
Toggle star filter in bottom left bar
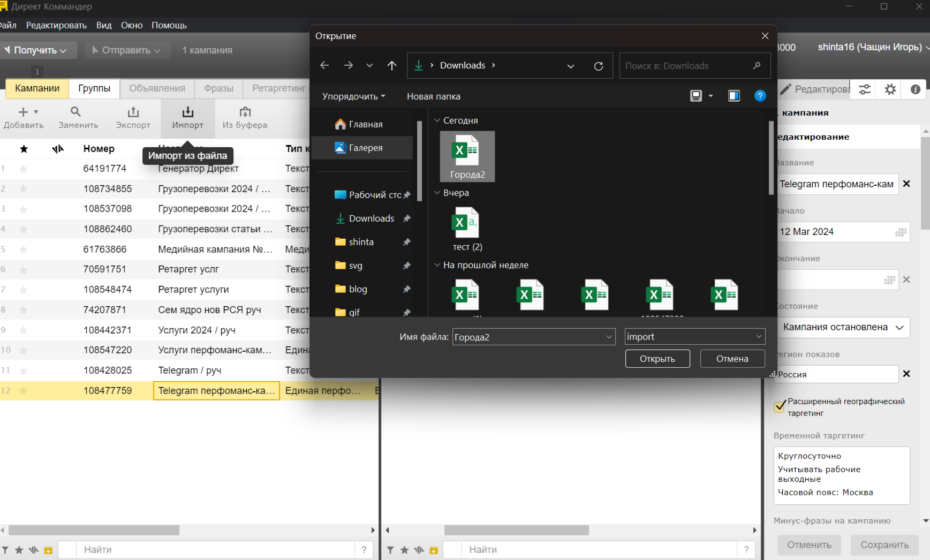(19, 550)
